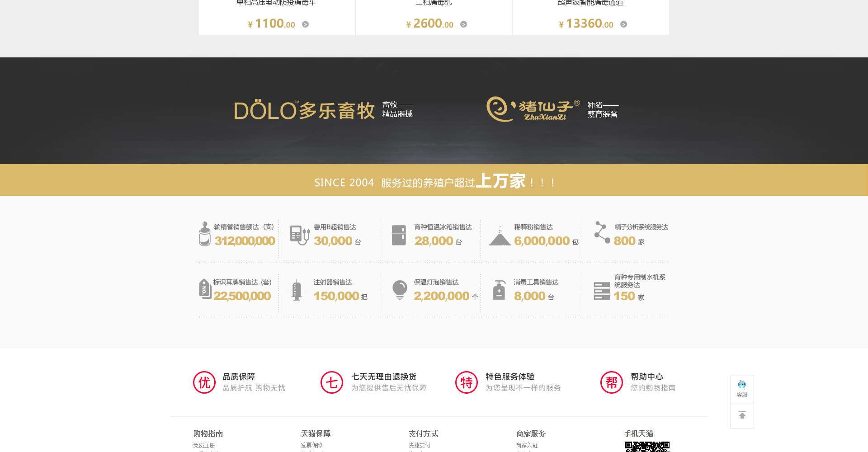The width and height of the screenshot is (868, 452).
Task: Click the 快捷支付 link under 支付方式
Action: (419, 445)
